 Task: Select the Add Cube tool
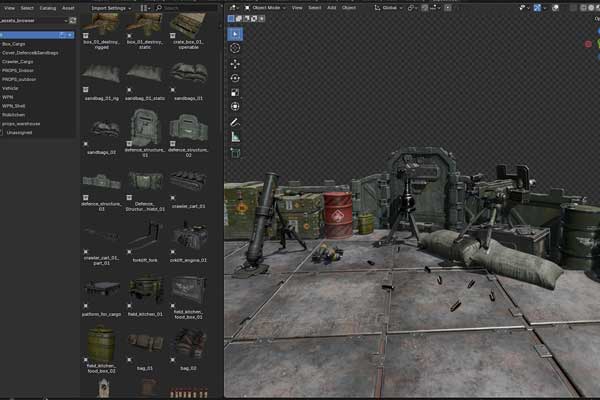coord(235,152)
